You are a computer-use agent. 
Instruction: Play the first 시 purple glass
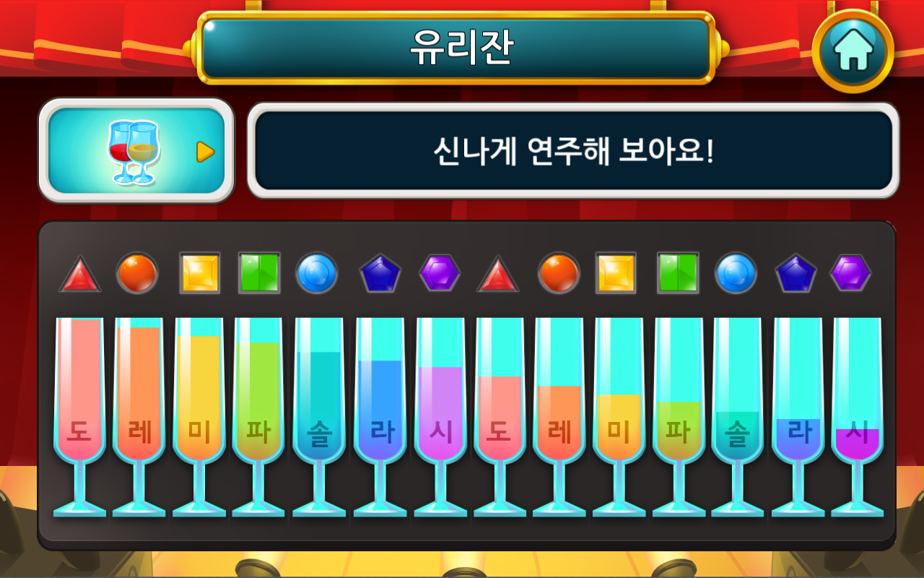pyautogui.click(x=440, y=417)
